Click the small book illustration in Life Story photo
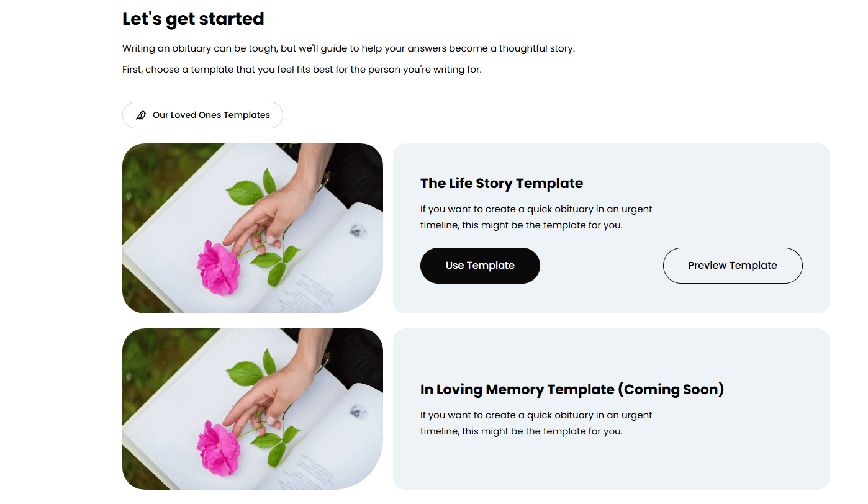Image resolution: width=868 pixels, height=504 pixels. (358, 232)
